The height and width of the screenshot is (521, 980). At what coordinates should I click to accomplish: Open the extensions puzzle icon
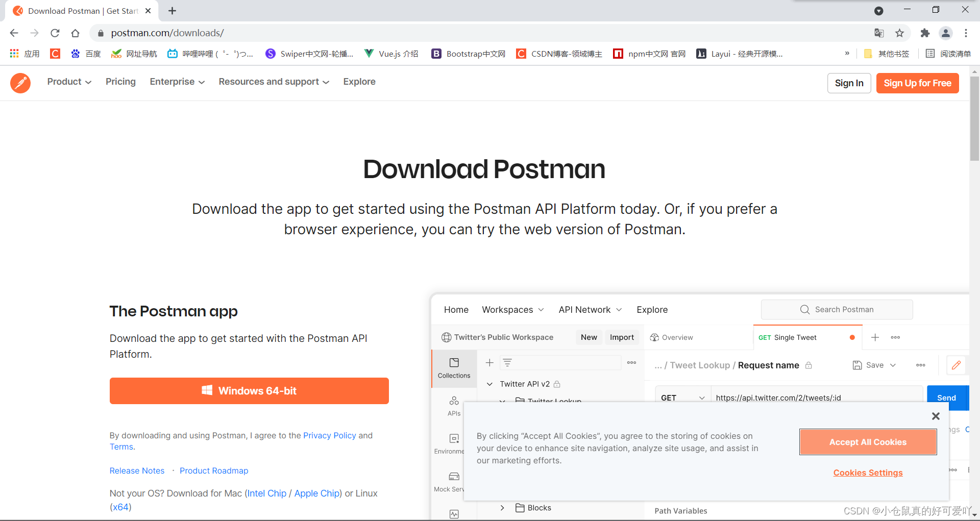click(925, 33)
